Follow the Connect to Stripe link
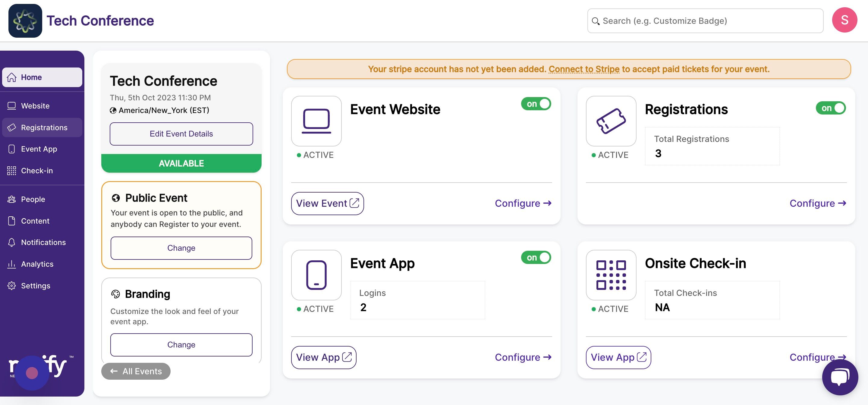The height and width of the screenshot is (405, 868). pyautogui.click(x=584, y=69)
